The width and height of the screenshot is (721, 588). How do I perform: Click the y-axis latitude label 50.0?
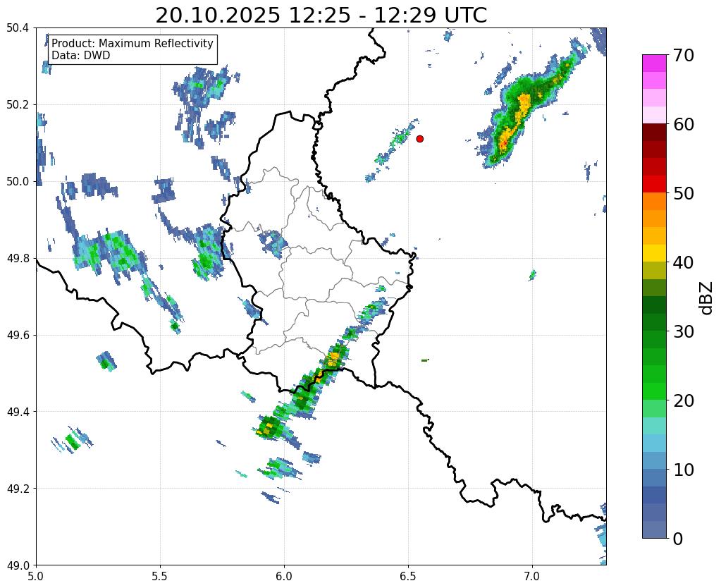click(18, 182)
